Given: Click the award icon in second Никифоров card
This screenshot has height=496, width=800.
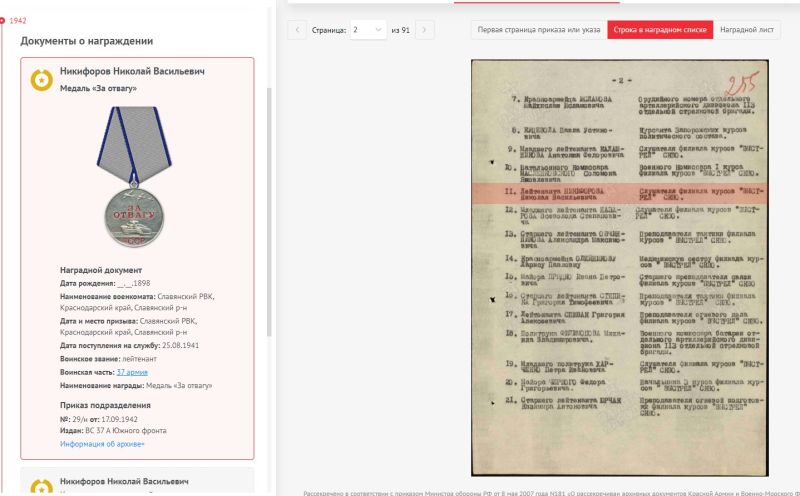Looking at the screenshot, I should coord(41,486).
